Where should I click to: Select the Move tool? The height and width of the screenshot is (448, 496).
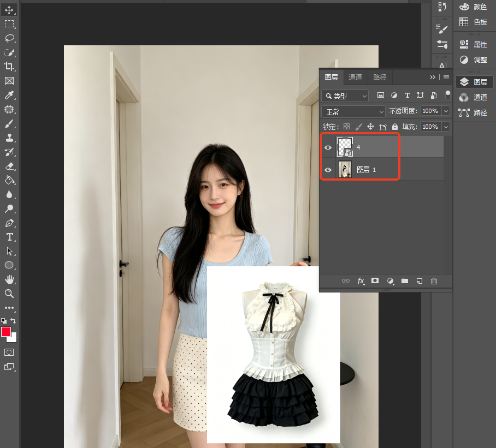pos(9,10)
